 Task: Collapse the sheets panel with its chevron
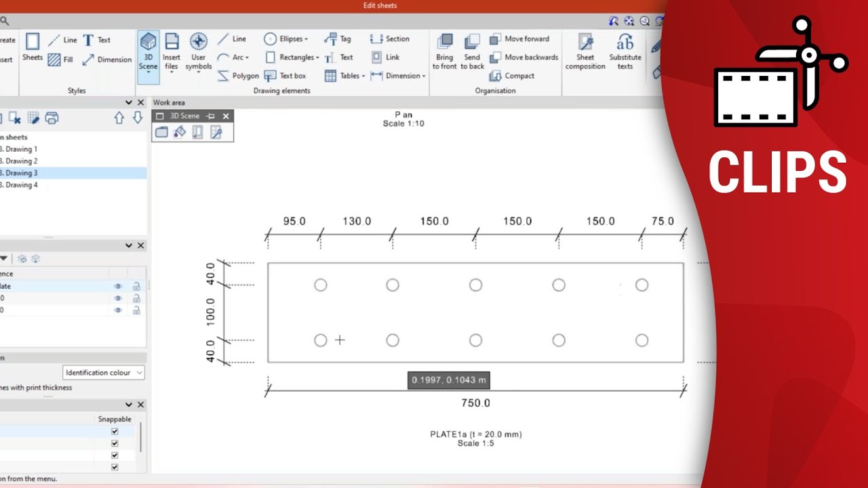click(128, 102)
